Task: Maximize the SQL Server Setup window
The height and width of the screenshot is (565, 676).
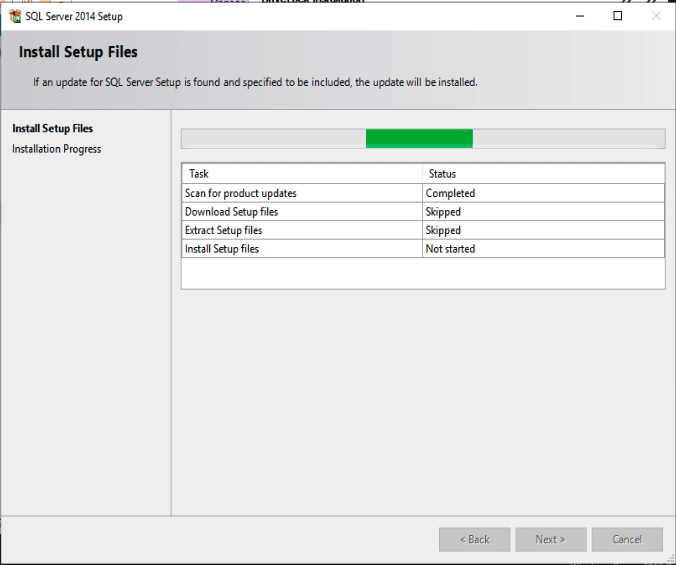Action: (x=617, y=16)
